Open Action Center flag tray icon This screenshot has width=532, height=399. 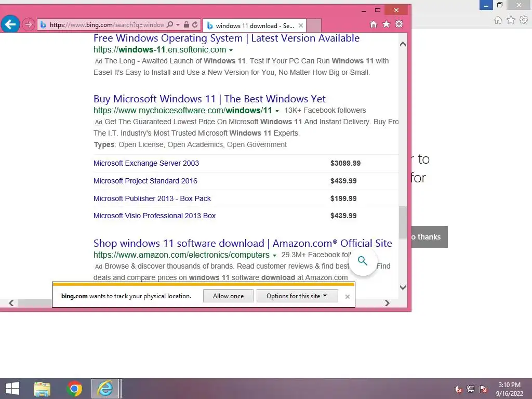pyautogui.click(x=483, y=389)
